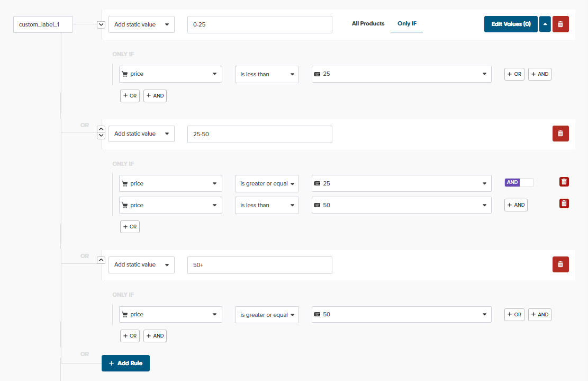Delete the "50+" rule using its trash icon

[x=560, y=264]
